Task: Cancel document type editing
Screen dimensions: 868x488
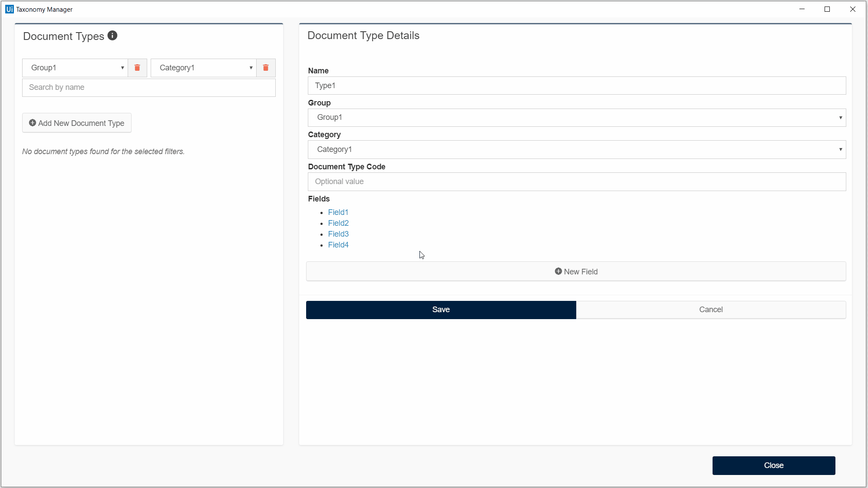Action: tap(711, 310)
